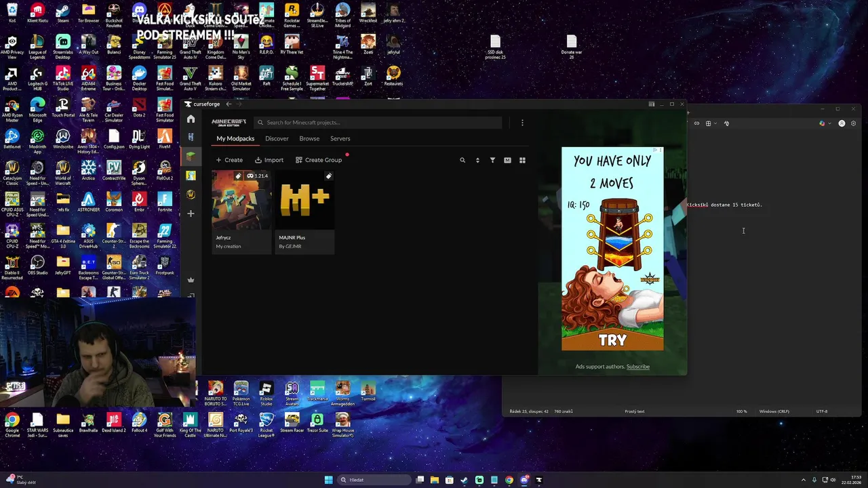
Task: Add a game with the plus sidebar icon
Action: [x=191, y=213]
